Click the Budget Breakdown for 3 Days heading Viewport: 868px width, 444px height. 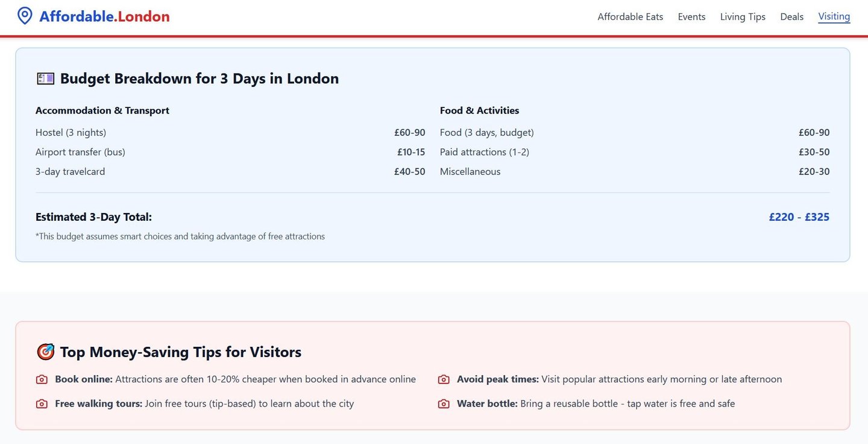pos(199,78)
